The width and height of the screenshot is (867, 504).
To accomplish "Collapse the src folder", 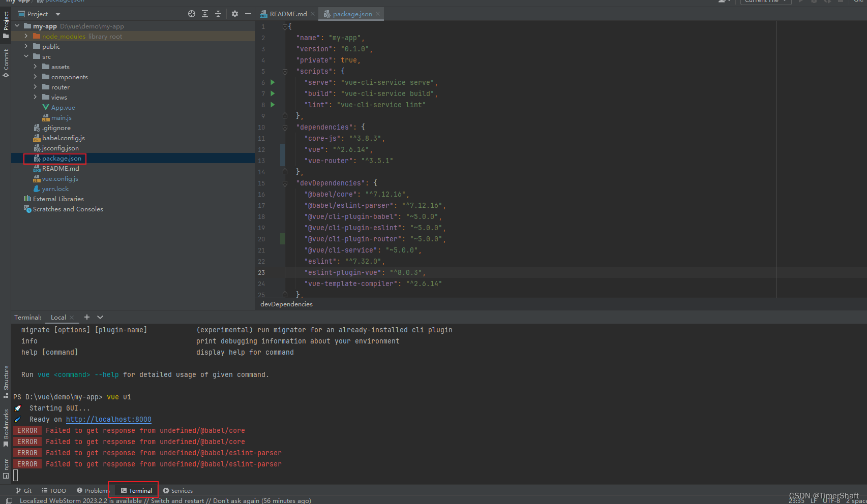I will [x=26, y=56].
